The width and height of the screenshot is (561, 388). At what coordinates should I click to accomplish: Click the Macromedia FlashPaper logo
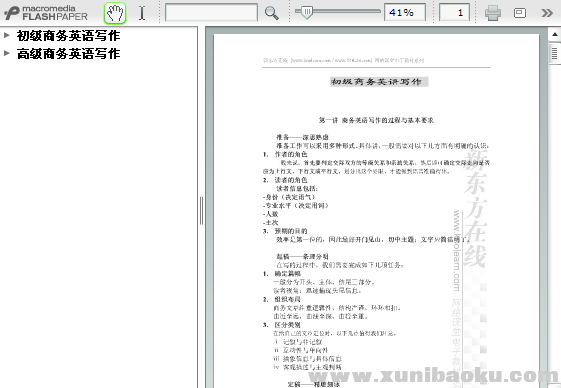tap(46, 13)
